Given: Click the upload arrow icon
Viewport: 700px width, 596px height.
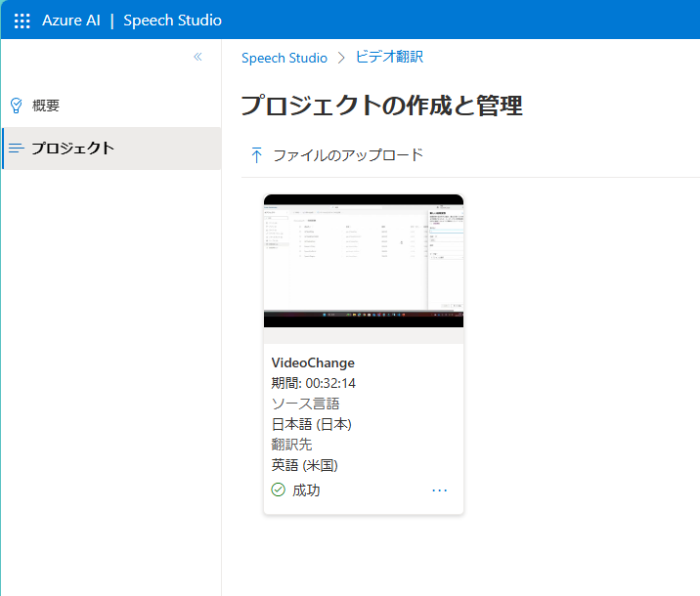Looking at the screenshot, I should [x=257, y=155].
